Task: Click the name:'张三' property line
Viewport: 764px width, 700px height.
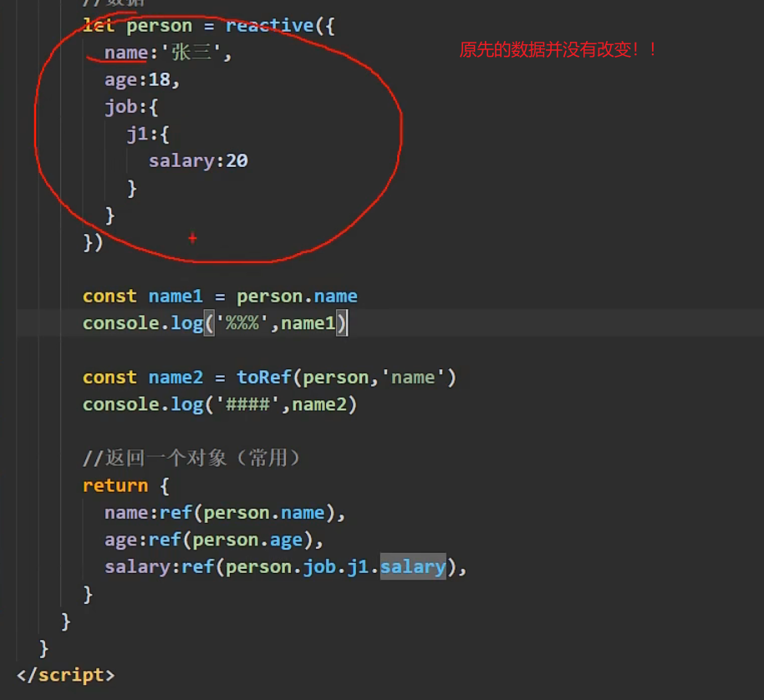Action: tap(168, 53)
